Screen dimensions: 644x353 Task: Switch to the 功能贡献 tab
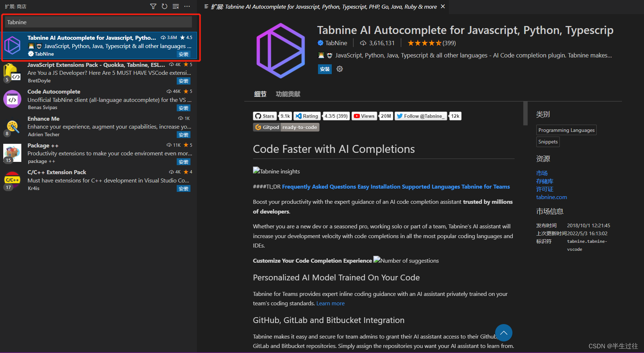[288, 94]
